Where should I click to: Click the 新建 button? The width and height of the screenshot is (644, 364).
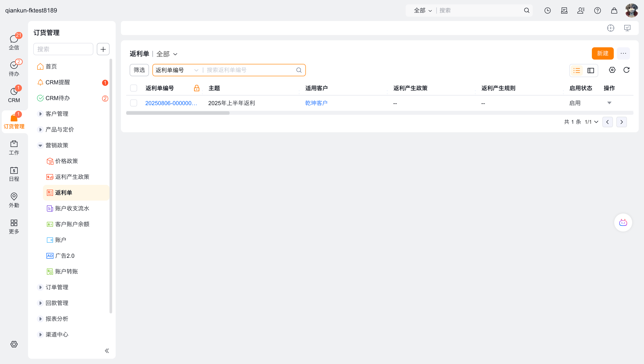click(x=603, y=53)
